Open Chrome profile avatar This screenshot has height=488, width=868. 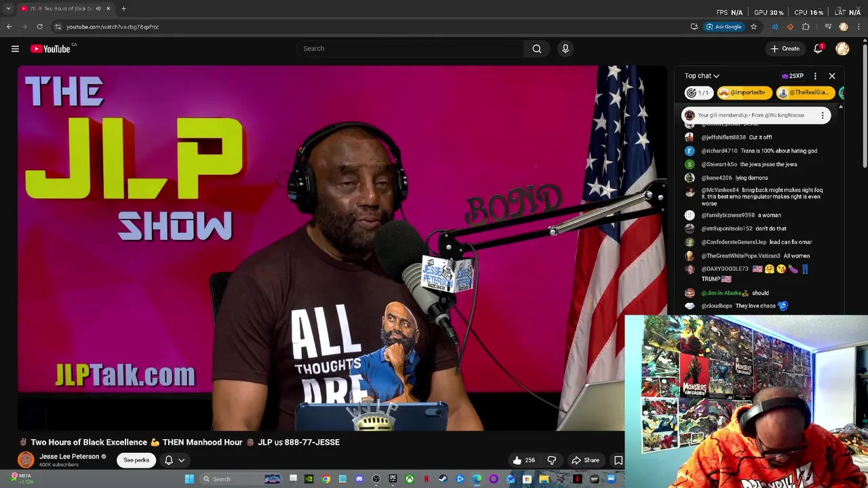coord(844,26)
